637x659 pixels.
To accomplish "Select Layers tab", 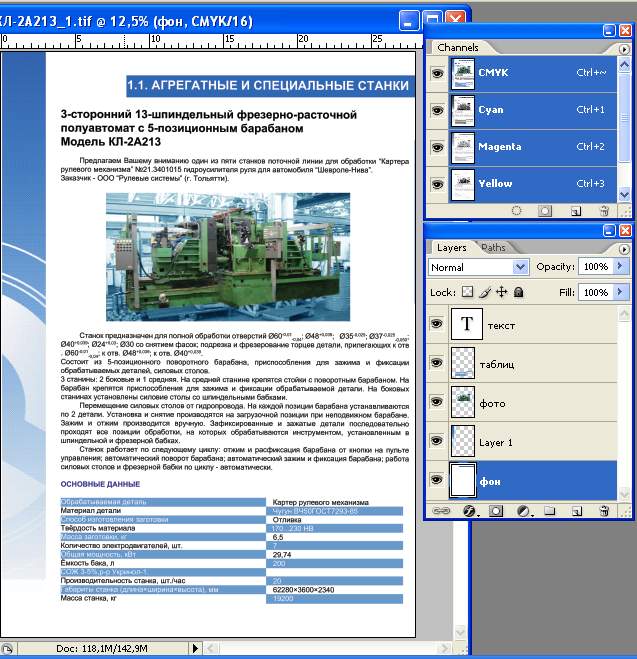I will tap(452, 248).
